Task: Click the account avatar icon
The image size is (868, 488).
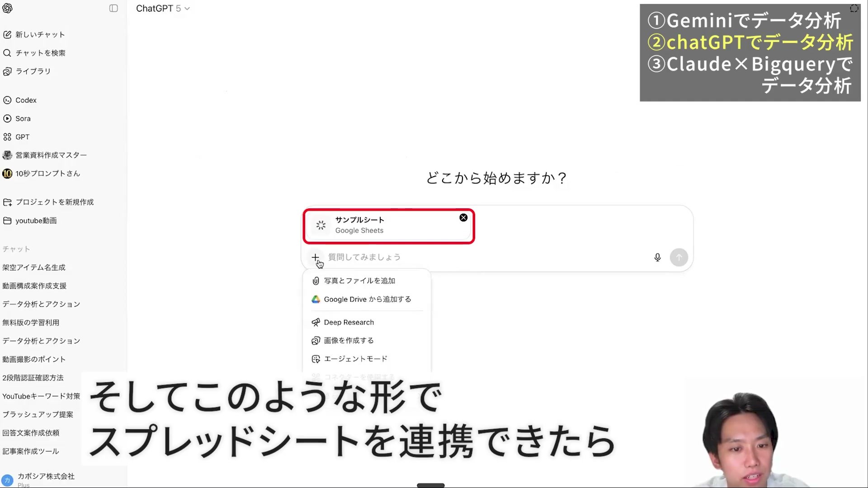Action: point(7,480)
